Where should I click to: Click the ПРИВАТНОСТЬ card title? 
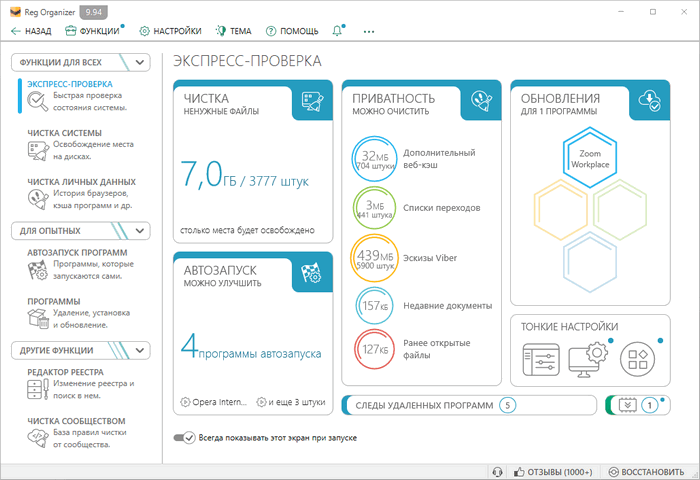393,98
